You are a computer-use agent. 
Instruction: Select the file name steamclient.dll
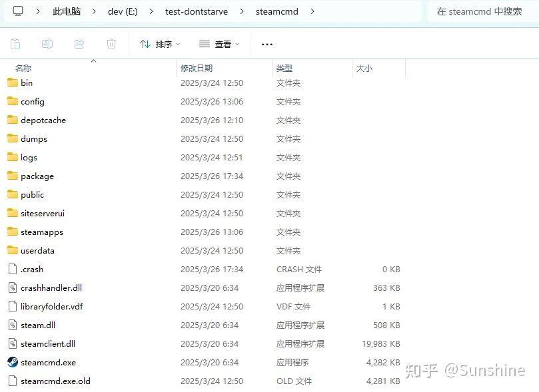[x=48, y=343]
